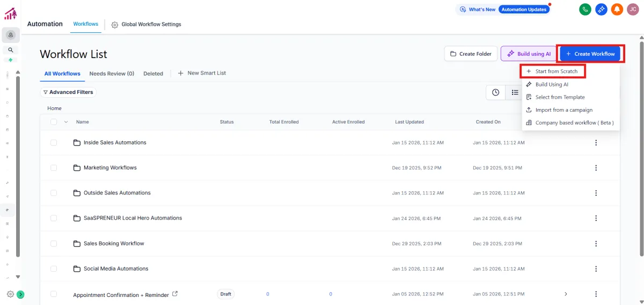
Task: Switch to the Needs Review tab
Action: (x=112, y=74)
